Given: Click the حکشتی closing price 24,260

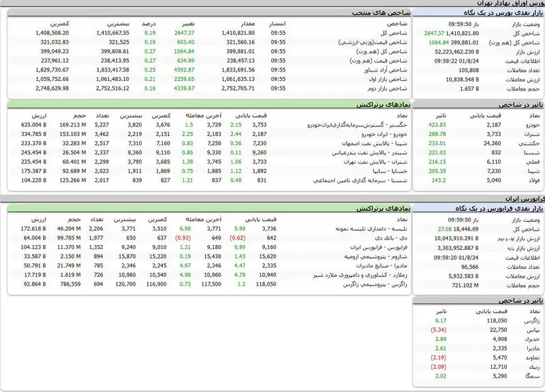Looking at the screenshot, I should pos(492,144).
